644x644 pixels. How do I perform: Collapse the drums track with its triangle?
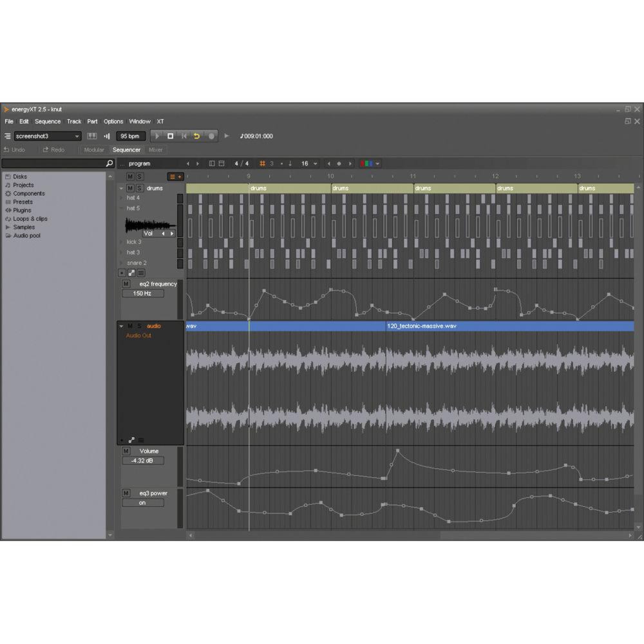click(x=121, y=188)
